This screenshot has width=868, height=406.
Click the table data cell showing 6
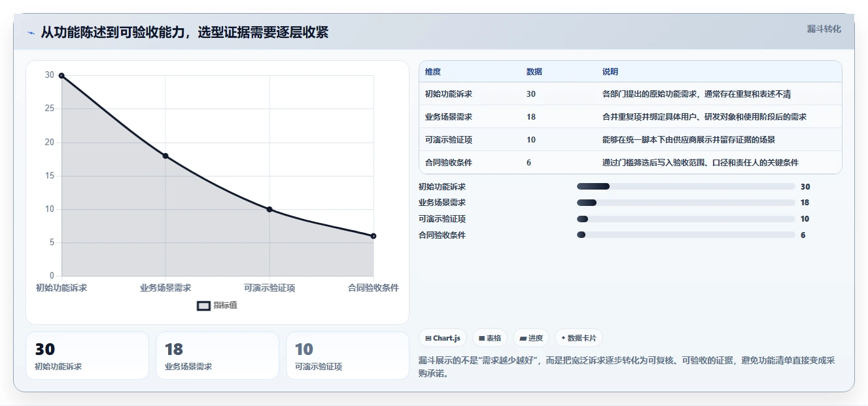tap(529, 163)
